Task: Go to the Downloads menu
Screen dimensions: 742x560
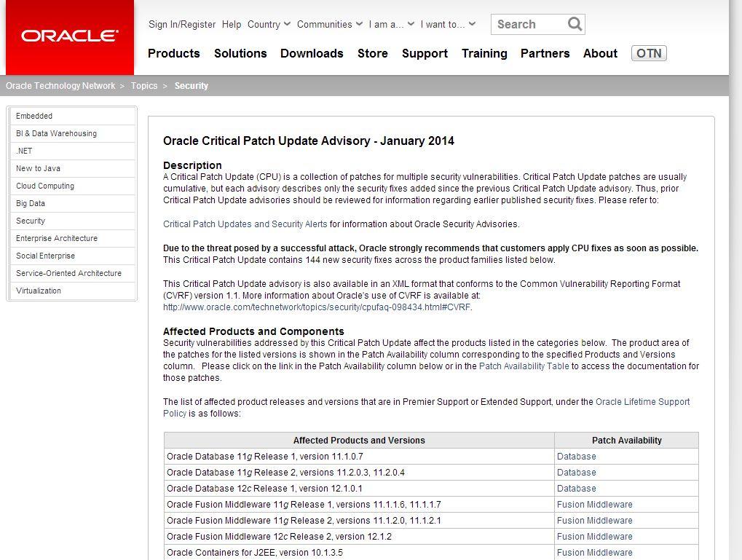Action: click(x=312, y=53)
